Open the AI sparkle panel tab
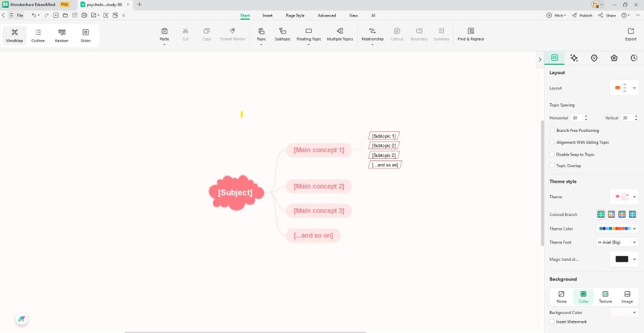Image resolution: width=644 pixels, height=333 pixels. pos(574,58)
